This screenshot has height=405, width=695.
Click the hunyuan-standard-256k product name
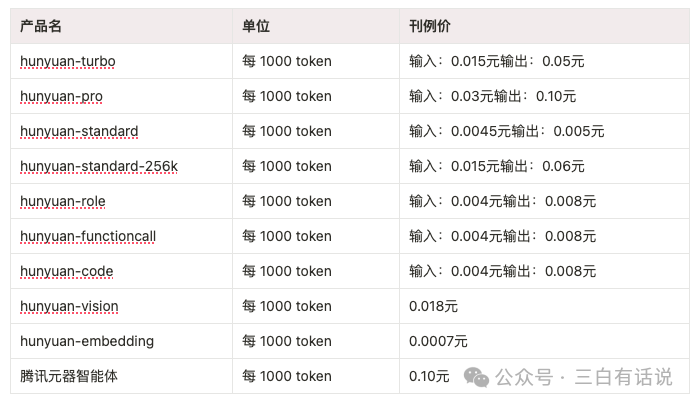98,166
